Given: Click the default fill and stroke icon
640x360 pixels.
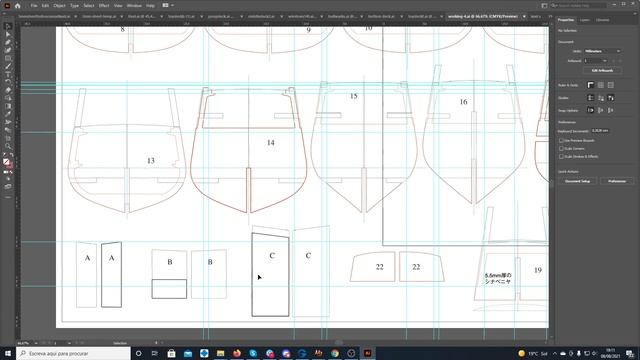Looking at the screenshot, I should click(4, 155).
